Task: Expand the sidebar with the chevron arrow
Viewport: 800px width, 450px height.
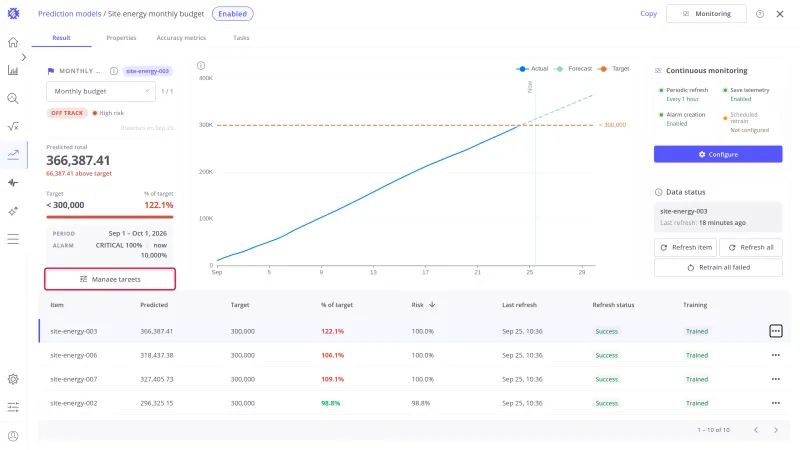Action: point(23,57)
